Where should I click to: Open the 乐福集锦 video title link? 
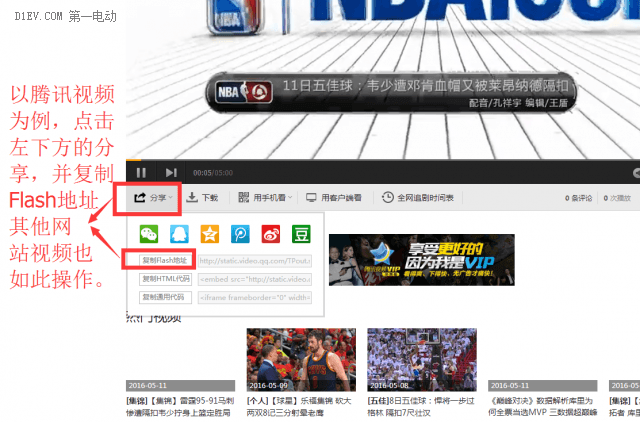300,406
